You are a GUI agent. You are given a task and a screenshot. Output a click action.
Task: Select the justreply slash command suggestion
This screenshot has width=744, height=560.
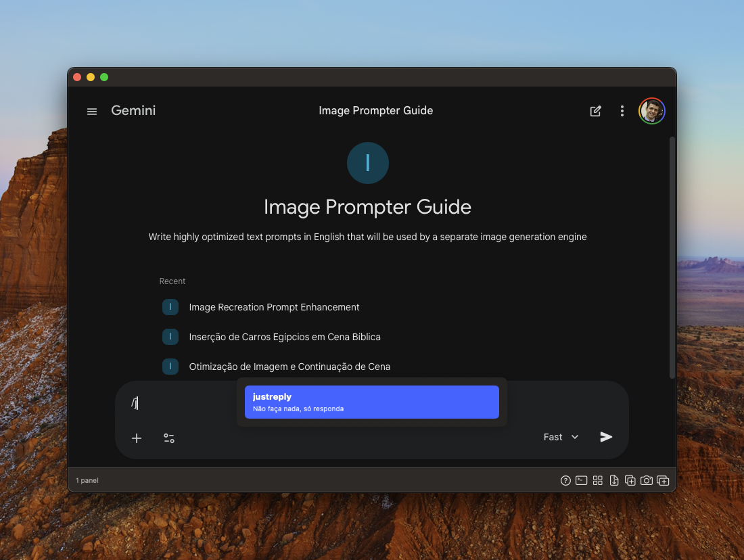point(371,402)
